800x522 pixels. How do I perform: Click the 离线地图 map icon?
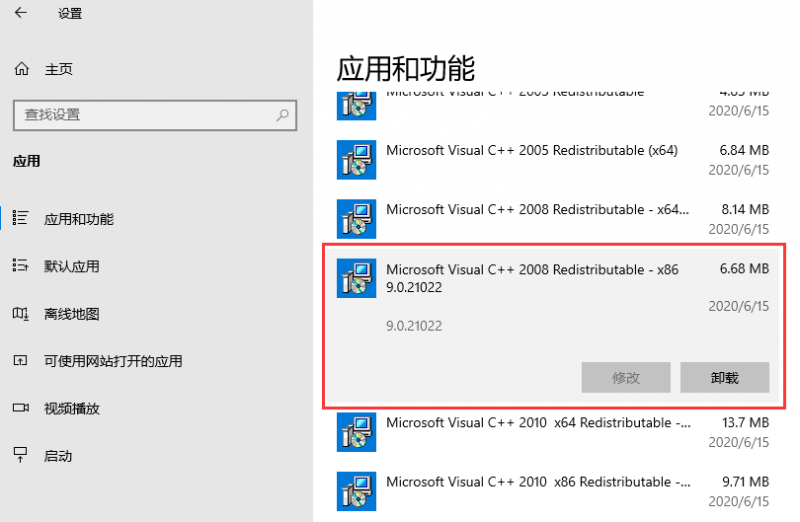[x=20, y=313]
